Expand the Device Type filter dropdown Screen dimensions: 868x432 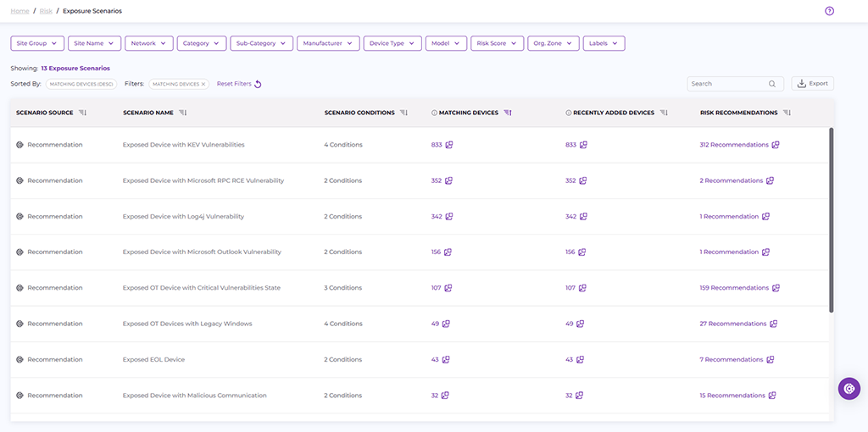pyautogui.click(x=392, y=43)
